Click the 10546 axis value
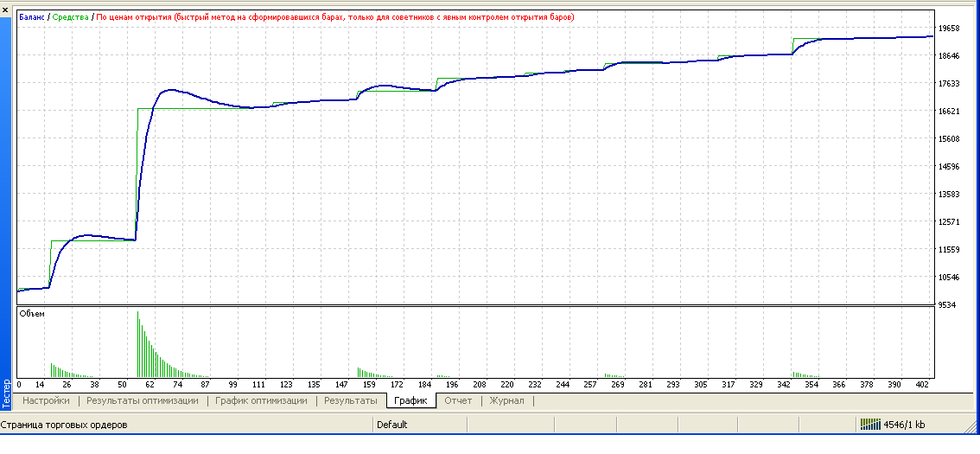 949,277
